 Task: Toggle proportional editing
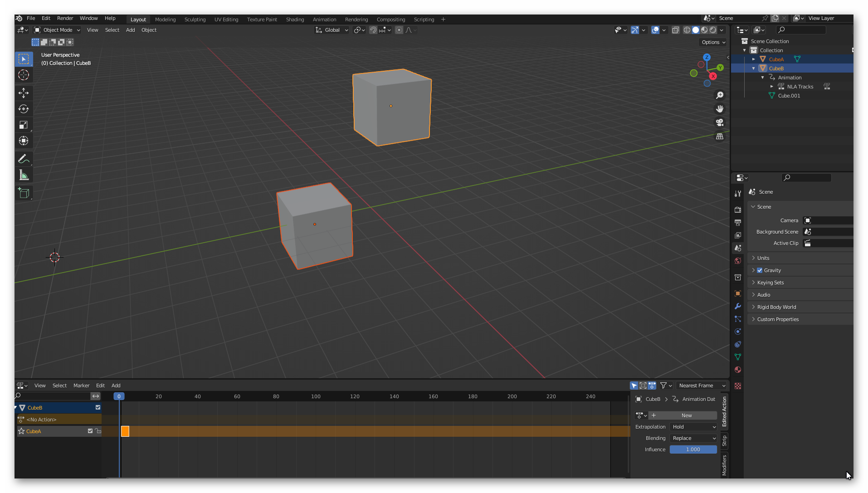click(x=399, y=30)
